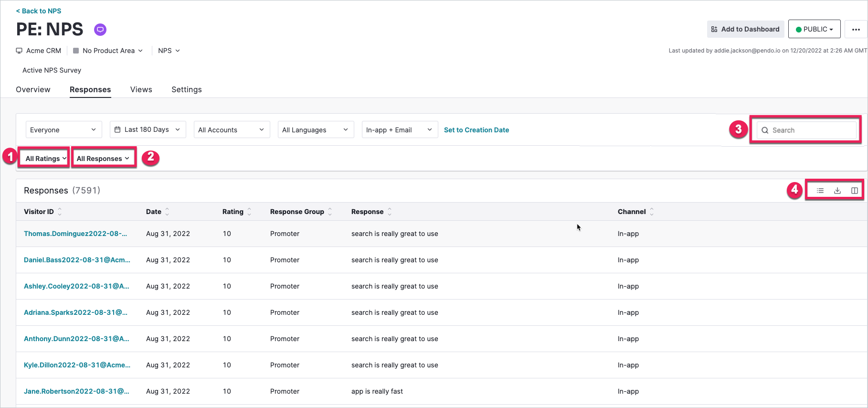Click the purple chat bubble icon beside PE: NPS
Viewport: 868px width, 408px height.
click(100, 30)
